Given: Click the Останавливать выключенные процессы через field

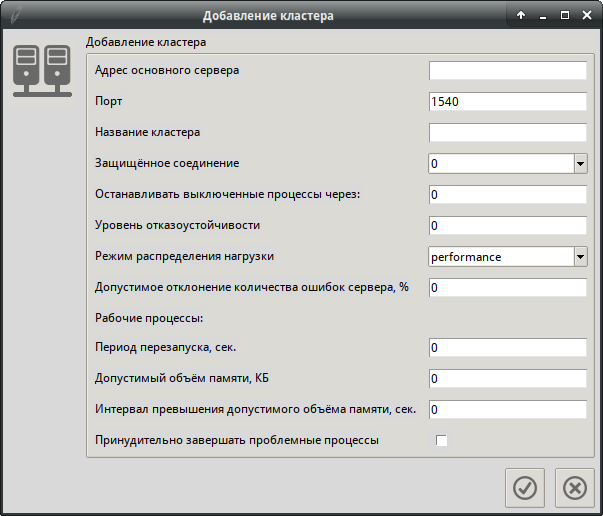Looking at the screenshot, I should pos(507,194).
